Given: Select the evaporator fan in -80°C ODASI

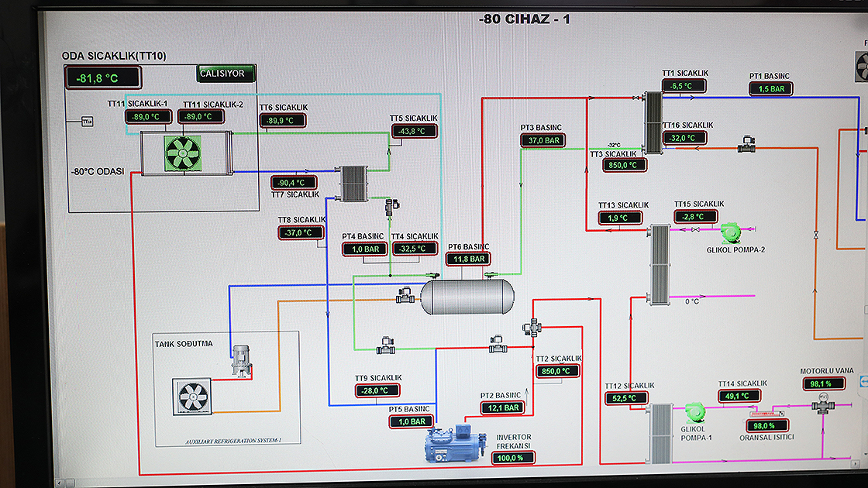Looking at the screenshot, I should tap(183, 153).
